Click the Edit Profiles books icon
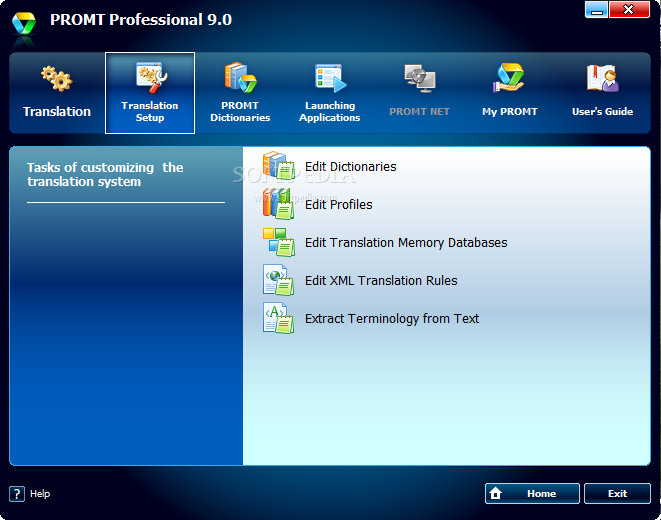The image size is (661, 520). (278, 204)
